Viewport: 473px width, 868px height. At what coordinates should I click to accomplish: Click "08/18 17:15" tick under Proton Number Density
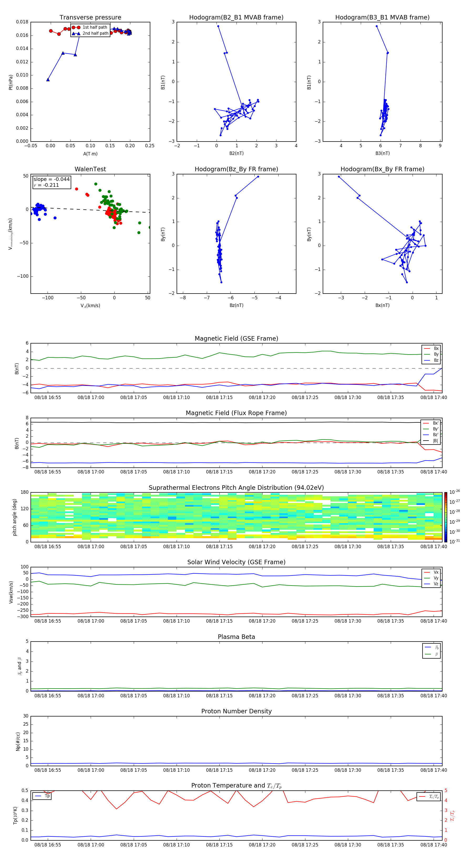tap(219, 770)
